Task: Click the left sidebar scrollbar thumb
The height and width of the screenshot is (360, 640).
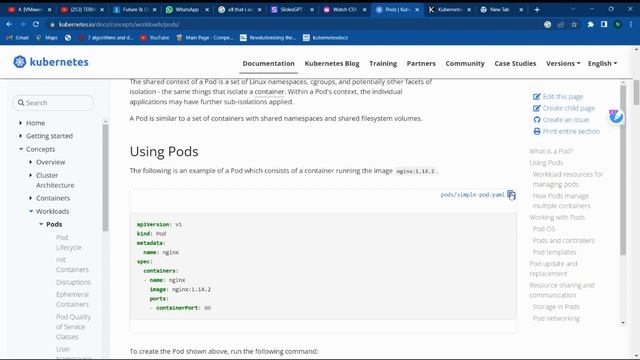Action: 105,178
